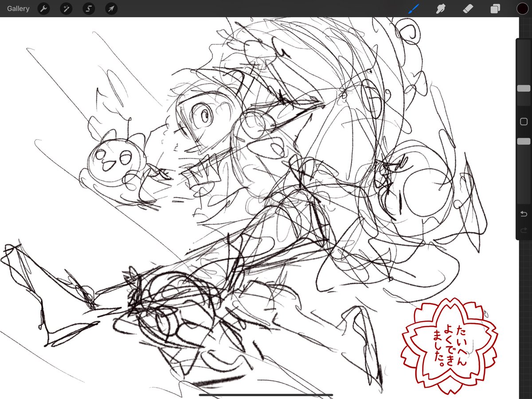This screenshot has width=532, height=399.
Task: Select the Eraser tool
Action: click(x=468, y=8)
